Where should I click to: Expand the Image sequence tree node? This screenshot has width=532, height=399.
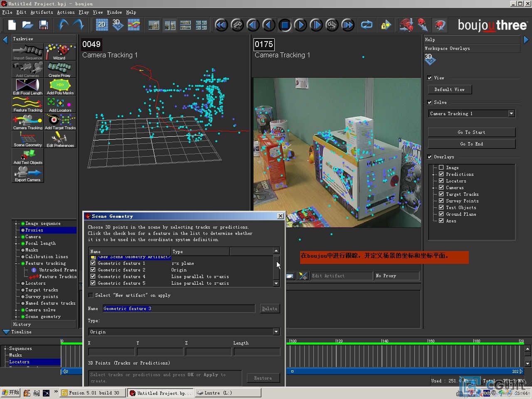click(x=16, y=224)
